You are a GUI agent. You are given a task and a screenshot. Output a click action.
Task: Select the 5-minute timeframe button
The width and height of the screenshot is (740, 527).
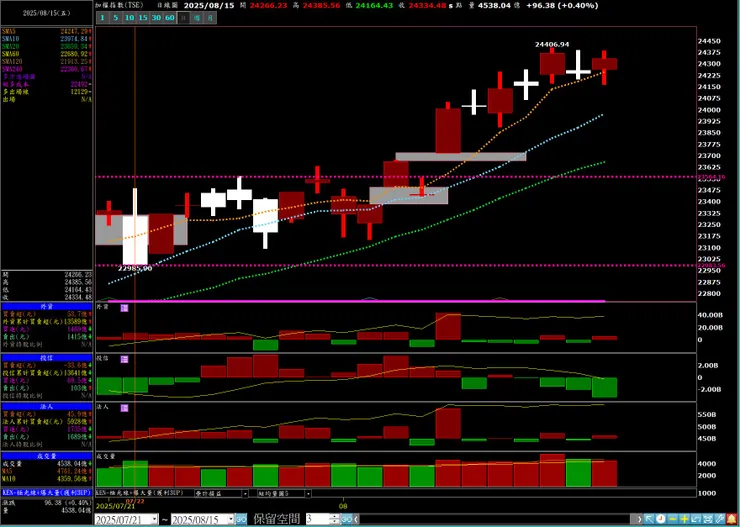116,18
